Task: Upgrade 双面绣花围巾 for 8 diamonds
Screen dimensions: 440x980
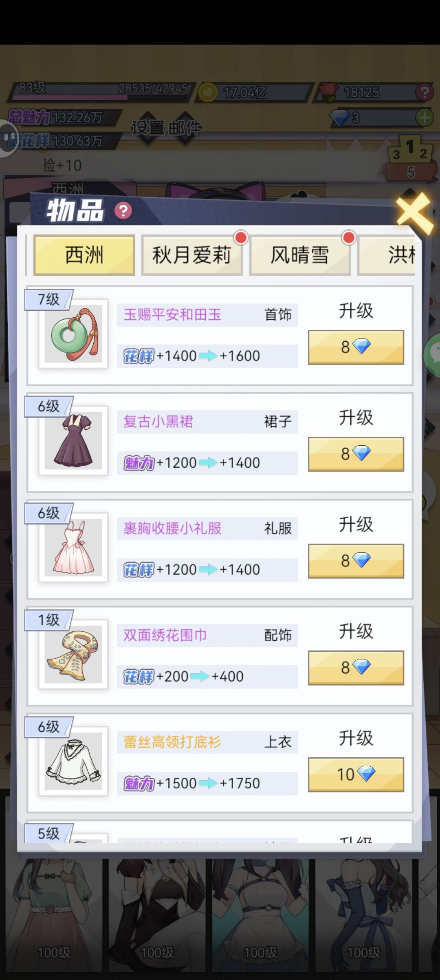Action: pyautogui.click(x=356, y=668)
